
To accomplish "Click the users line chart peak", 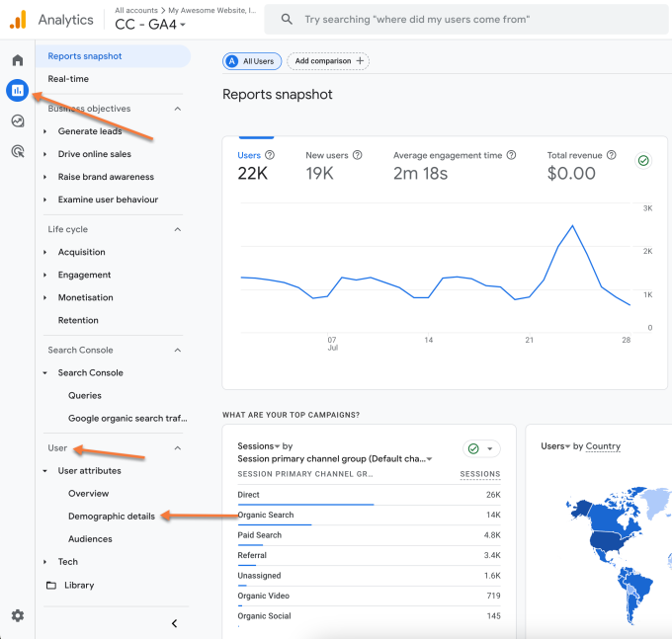I will coord(572,226).
